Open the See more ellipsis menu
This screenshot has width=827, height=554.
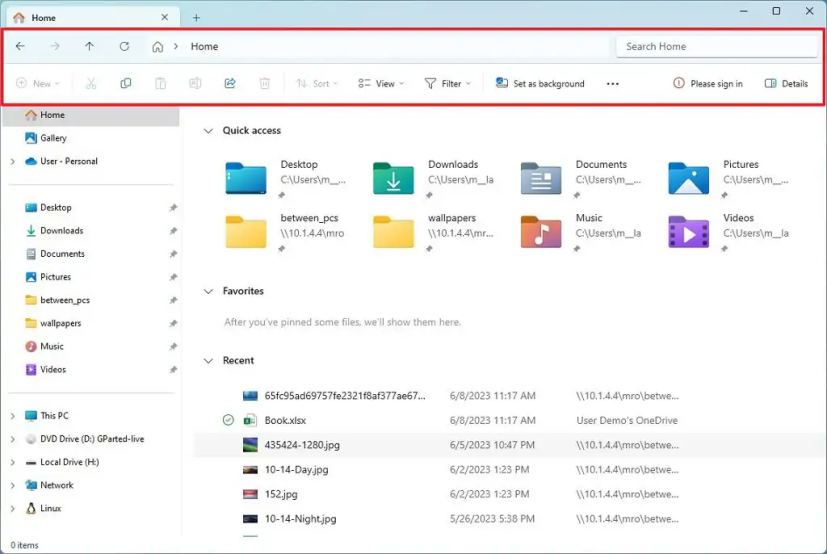(612, 84)
